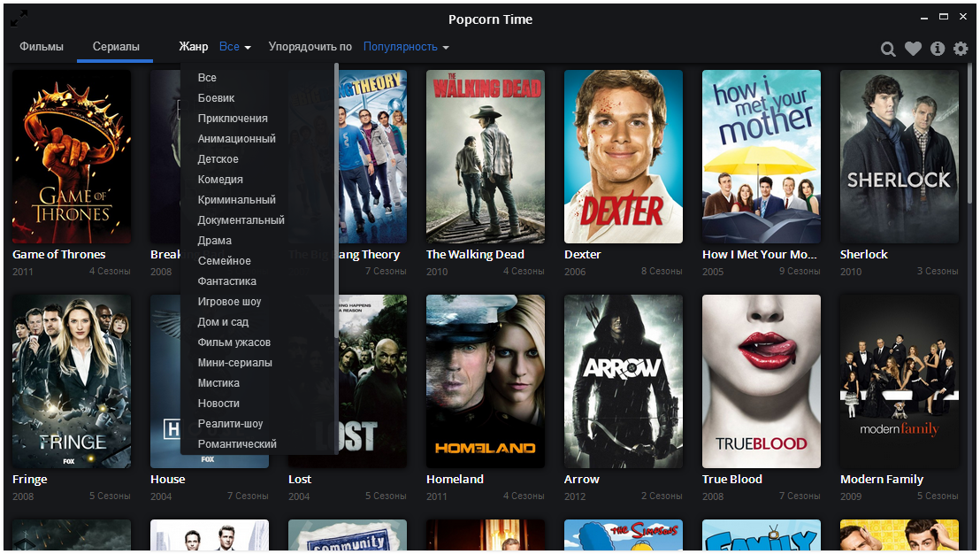Select genre Реалити-шоу
This screenshot has width=980, height=554.
click(230, 423)
